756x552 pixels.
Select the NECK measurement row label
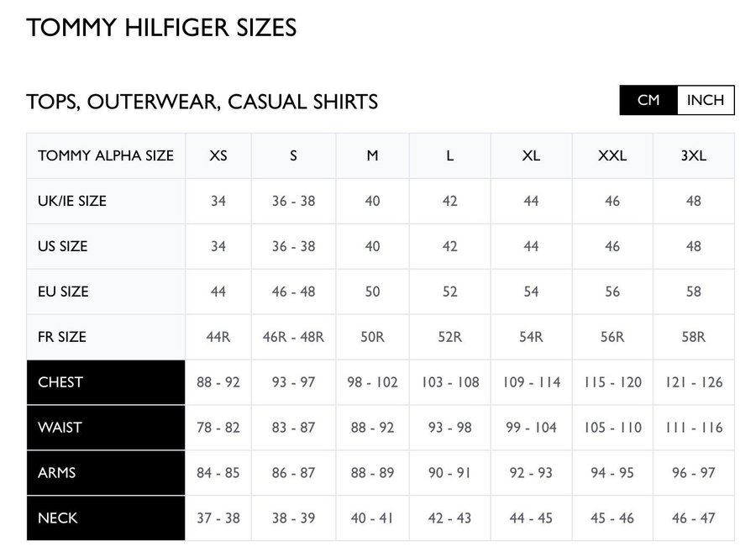[x=106, y=518]
